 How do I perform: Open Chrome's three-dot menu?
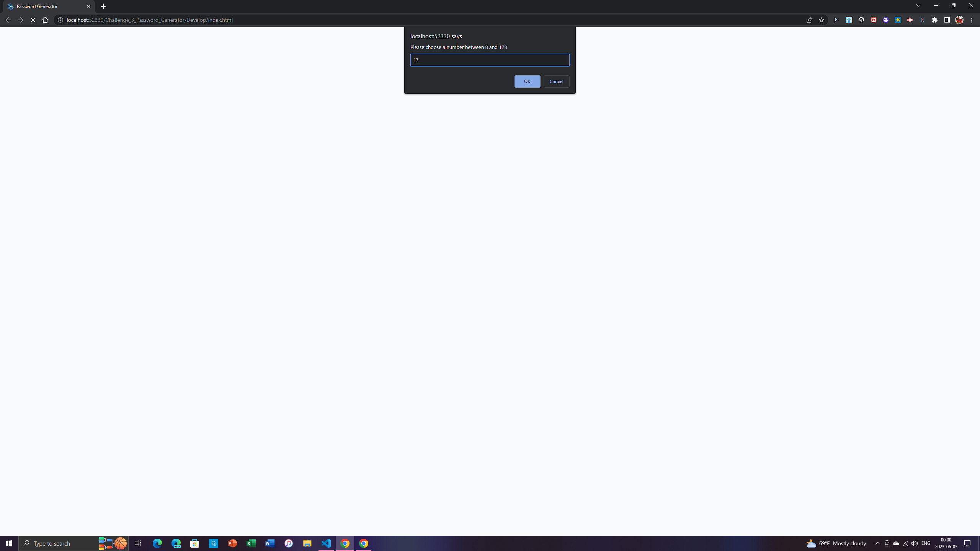click(x=972, y=20)
